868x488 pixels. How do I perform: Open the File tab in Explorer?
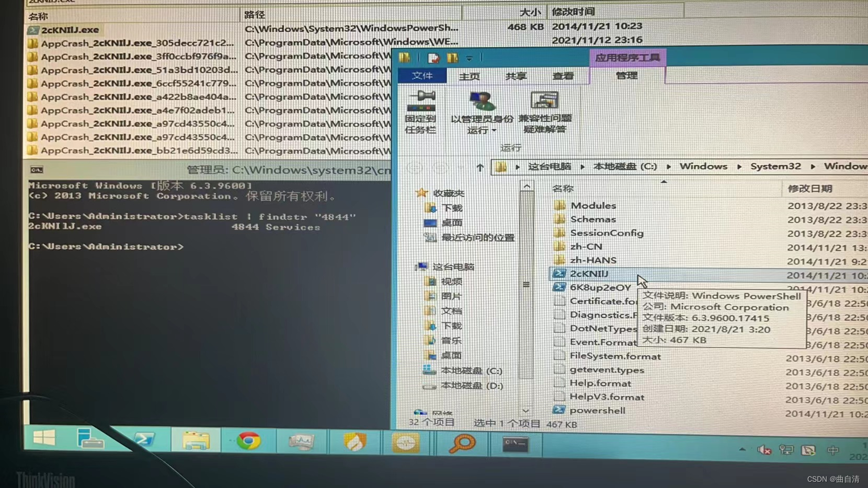[x=422, y=76]
